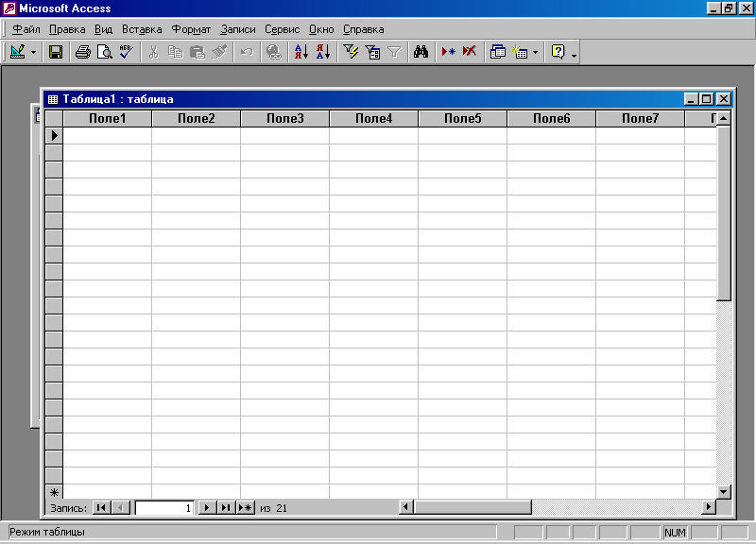Click the View (design mode) toolbar icon

pyautogui.click(x=17, y=52)
